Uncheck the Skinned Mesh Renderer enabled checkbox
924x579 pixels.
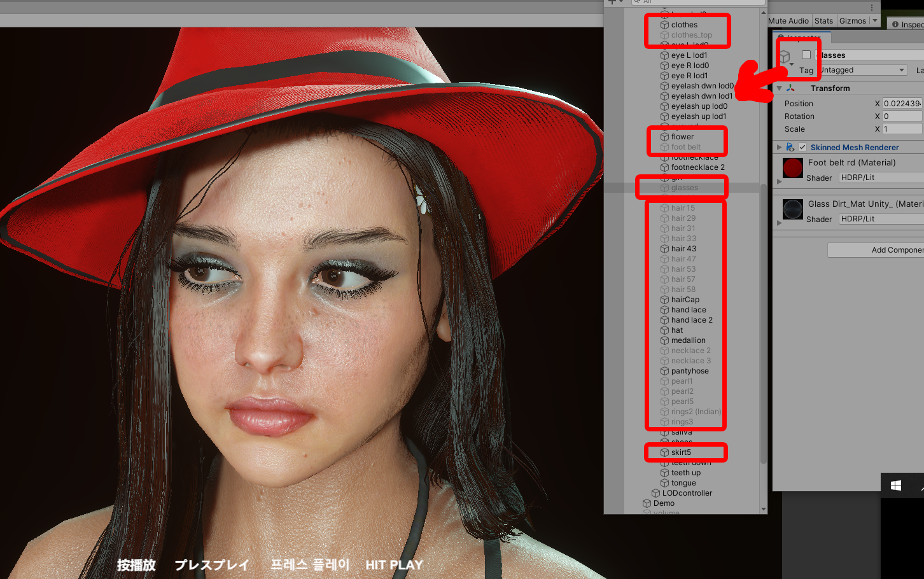(x=802, y=147)
